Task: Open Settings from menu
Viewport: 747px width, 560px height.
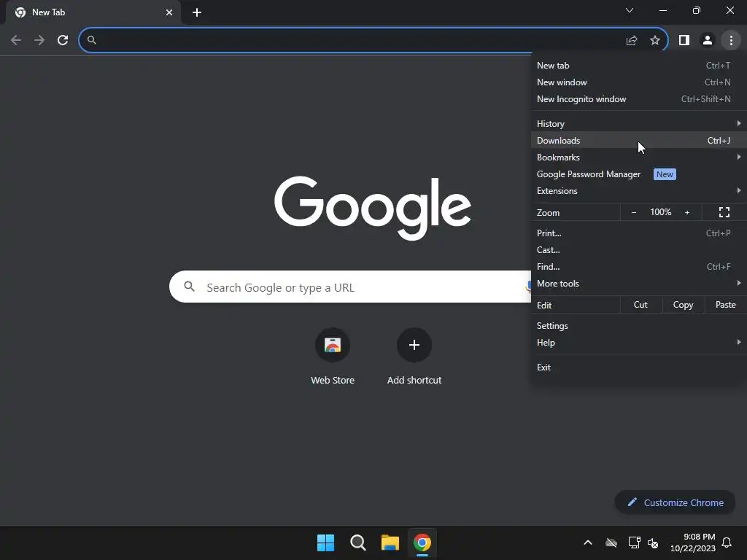Action: [x=638, y=326]
